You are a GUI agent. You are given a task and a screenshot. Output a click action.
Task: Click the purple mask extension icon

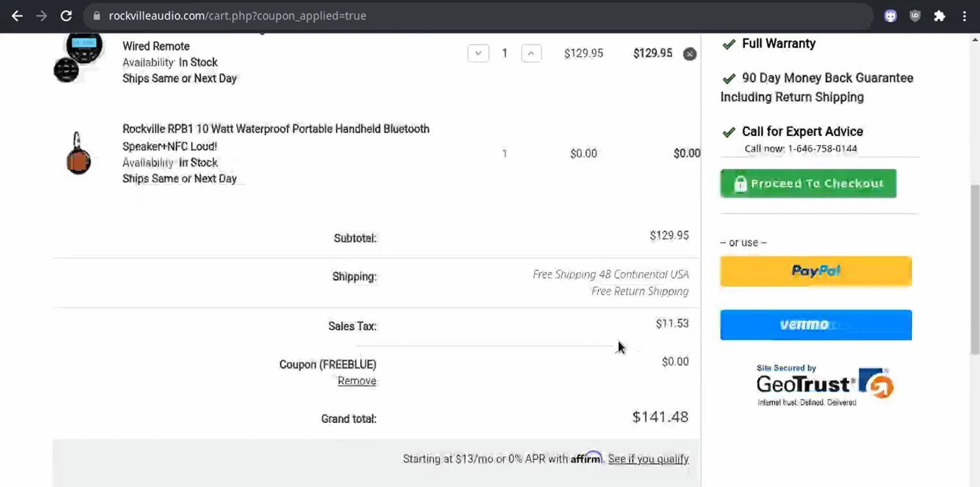tap(890, 16)
